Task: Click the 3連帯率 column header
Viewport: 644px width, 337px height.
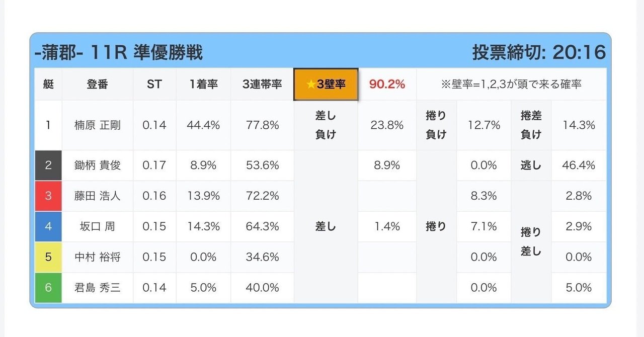Action: click(262, 85)
